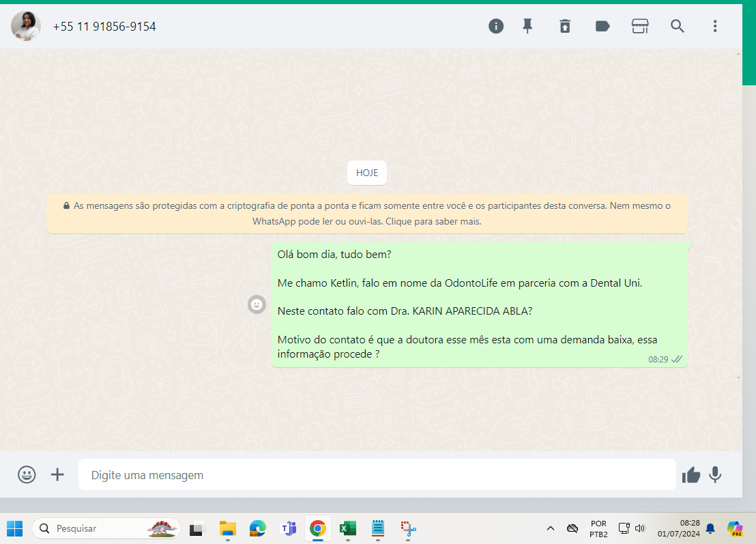Click the contact phone number header
Viewport: 756px width, 544px height.
pos(104,27)
